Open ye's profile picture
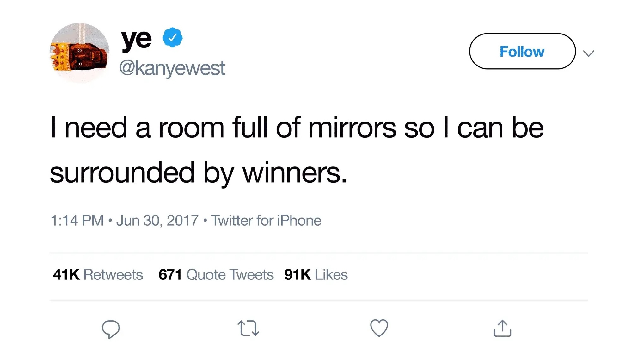 tap(80, 53)
